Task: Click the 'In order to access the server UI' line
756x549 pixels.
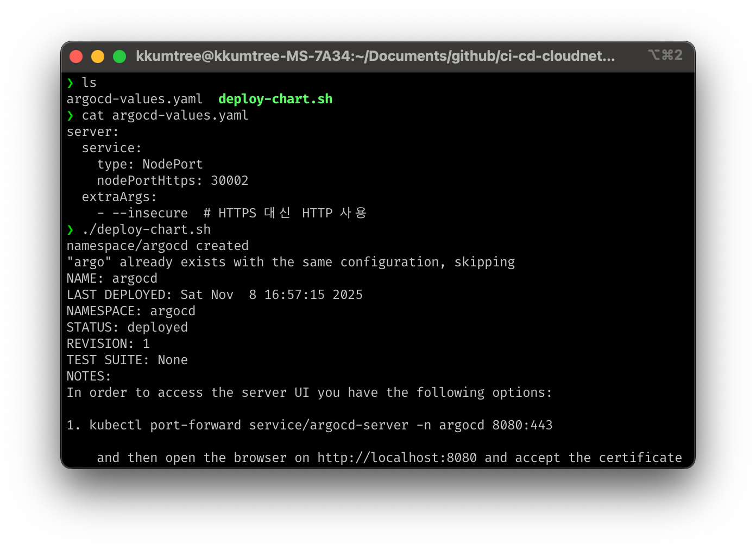Action: (x=310, y=392)
